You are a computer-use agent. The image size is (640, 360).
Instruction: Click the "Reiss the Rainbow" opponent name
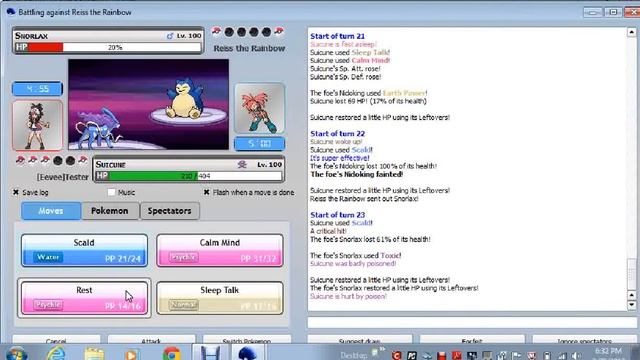coord(249,48)
